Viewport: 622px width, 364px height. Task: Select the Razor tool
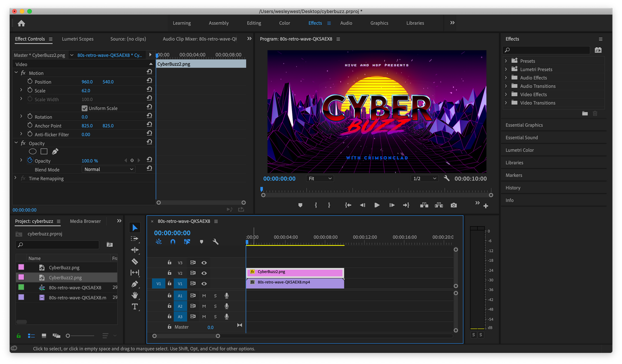tap(135, 261)
